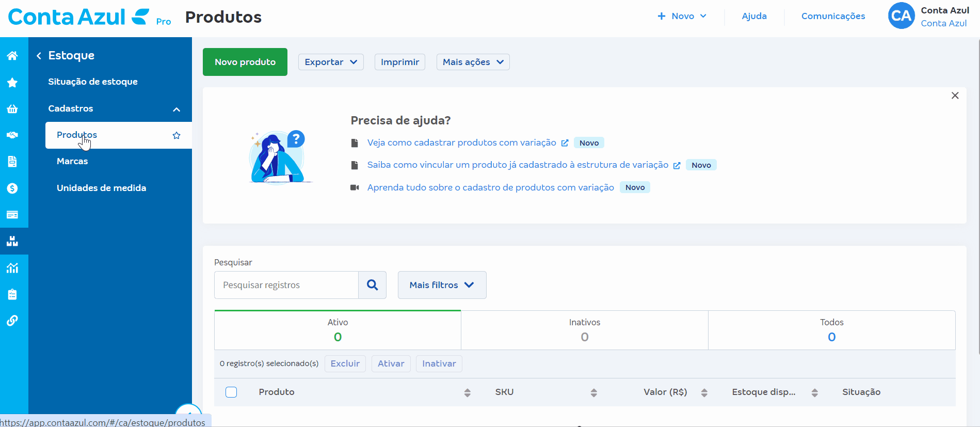Open the credit card sidebar icon
980x427 pixels.
12,215
